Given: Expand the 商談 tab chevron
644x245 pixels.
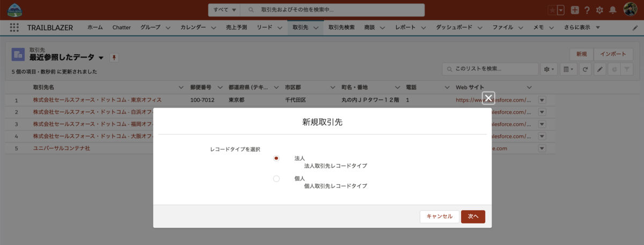Looking at the screenshot, I should (x=384, y=27).
